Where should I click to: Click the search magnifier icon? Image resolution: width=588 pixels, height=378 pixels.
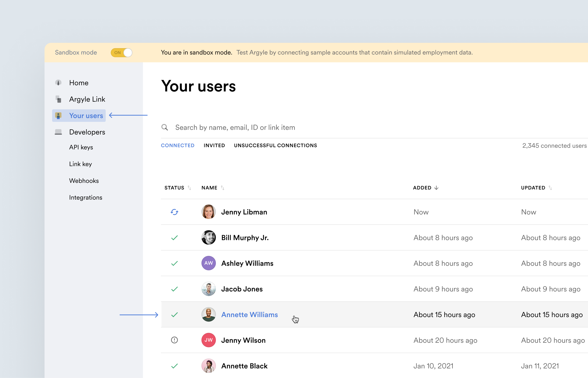tap(165, 127)
